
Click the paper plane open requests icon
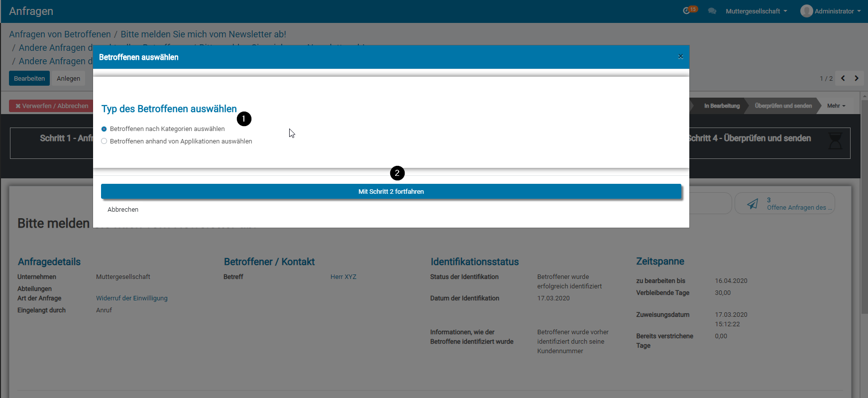(753, 204)
